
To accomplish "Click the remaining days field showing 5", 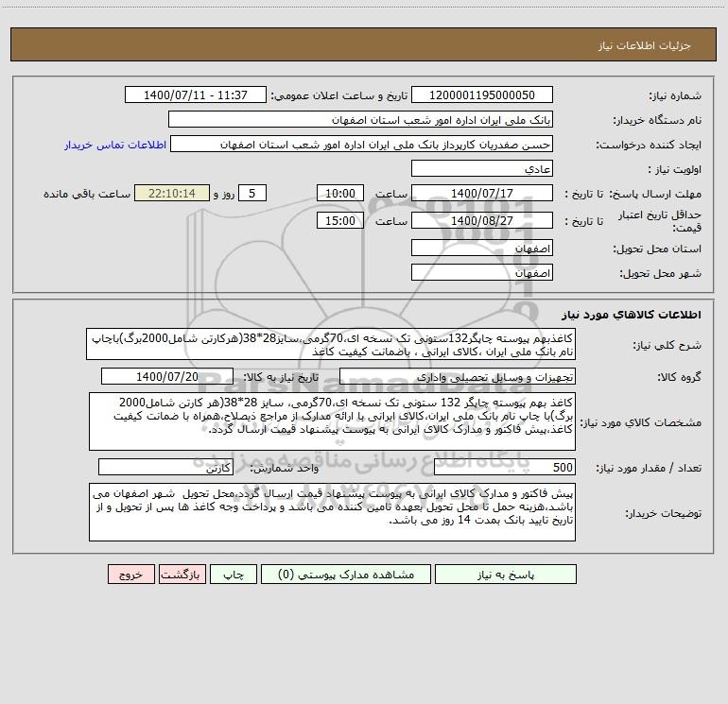I will [x=252, y=193].
